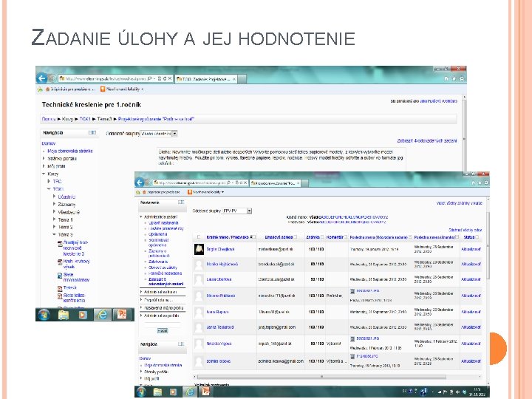Viewport: 532px width, 399px height.
Task: Click the status link in the first student row
Action: [471, 249]
